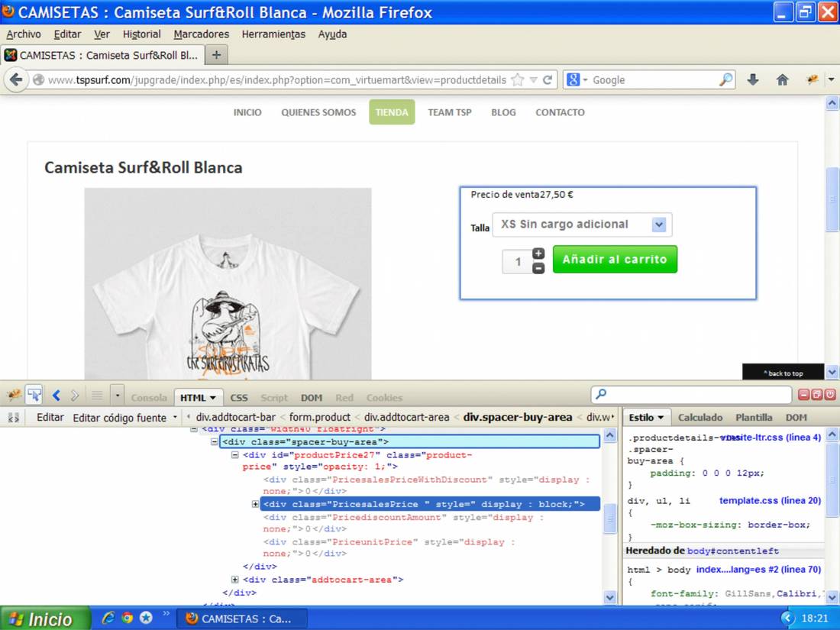Click the star icon in quick launch
840x630 pixels.
(x=146, y=618)
